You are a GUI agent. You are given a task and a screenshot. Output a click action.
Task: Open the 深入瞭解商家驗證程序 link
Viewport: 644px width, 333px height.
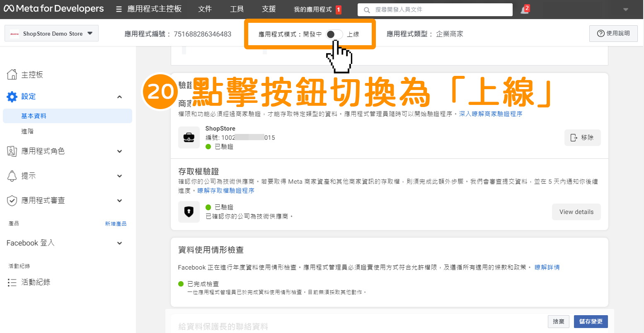pyautogui.click(x=491, y=114)
